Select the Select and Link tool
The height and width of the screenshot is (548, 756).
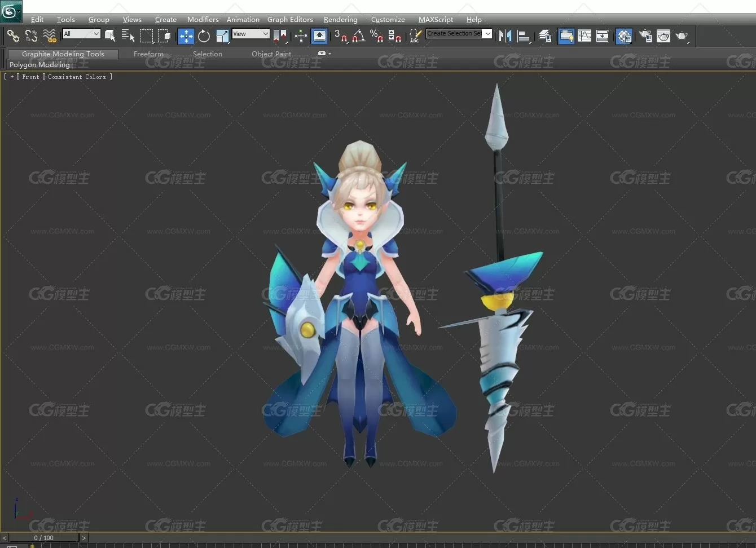(x=13, y=36)
